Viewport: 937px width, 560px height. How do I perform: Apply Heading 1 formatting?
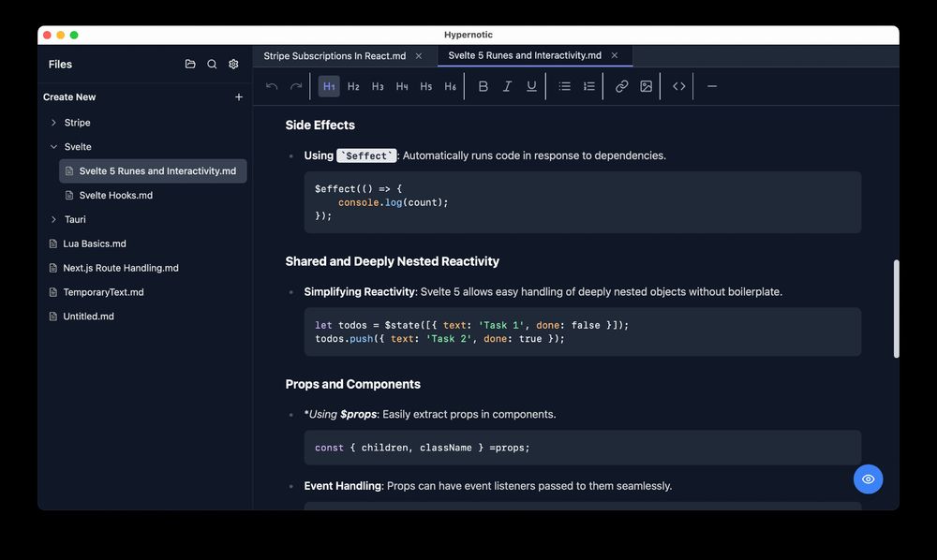(329, 86)
